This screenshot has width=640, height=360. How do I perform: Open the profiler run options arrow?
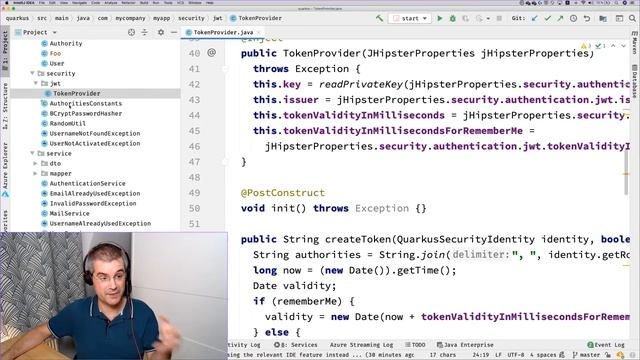[x=488, y=19]
